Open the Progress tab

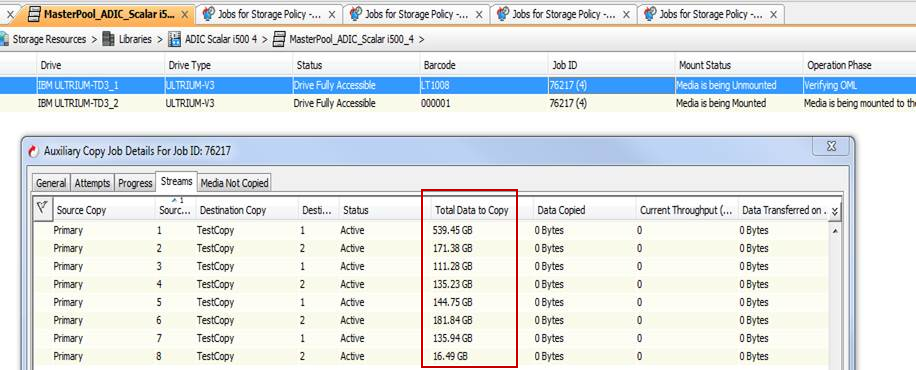click(135, 183)
